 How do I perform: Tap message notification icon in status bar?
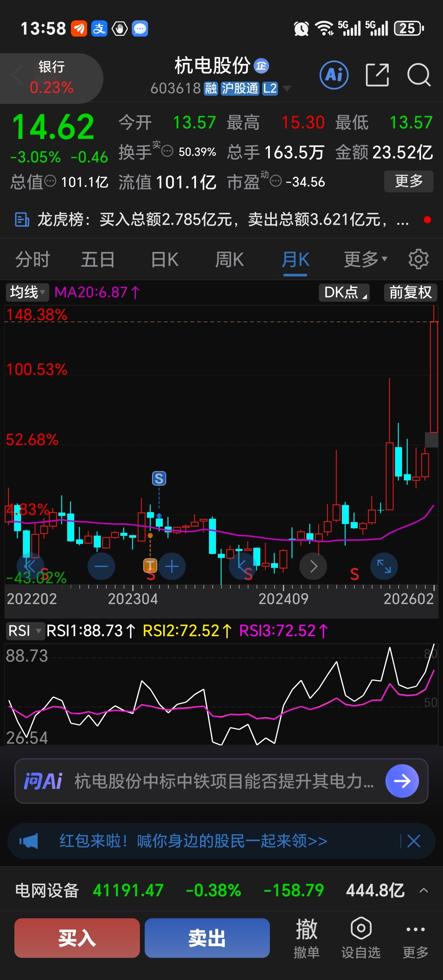pos(140,29)
